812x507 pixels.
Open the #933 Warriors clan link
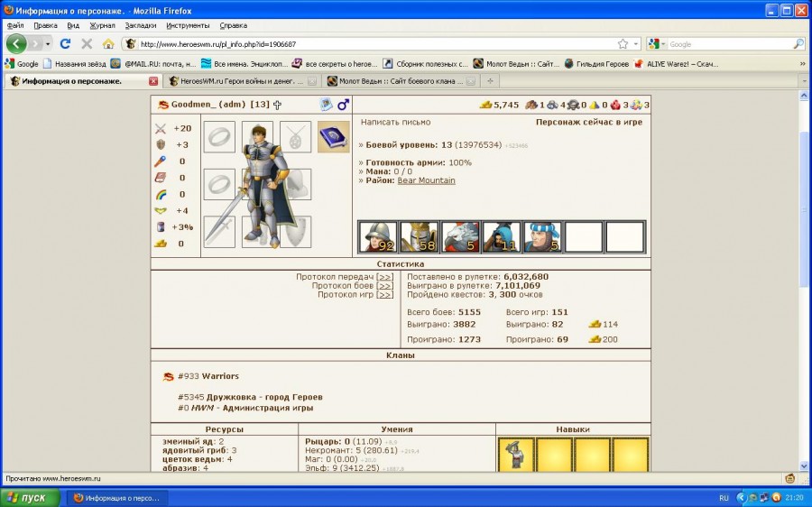208,376
